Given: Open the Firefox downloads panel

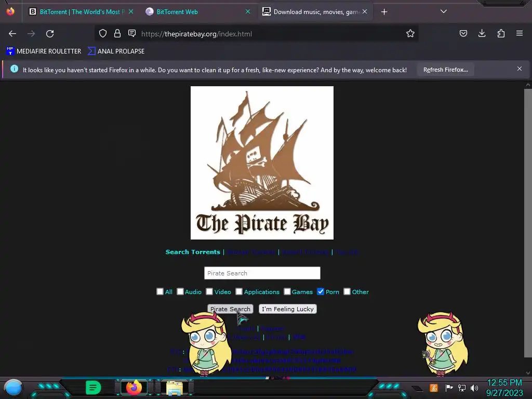Looking at the screenshot, I should 482,33.
